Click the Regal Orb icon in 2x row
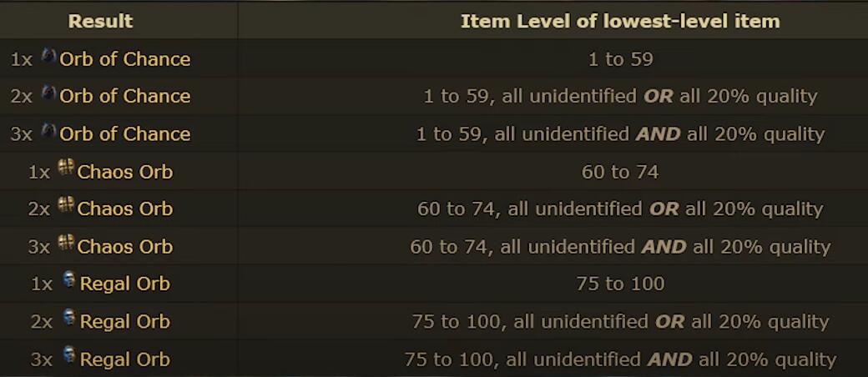This screenshot has width=868, height=377. pyautogui.click(x=69, y=318)
